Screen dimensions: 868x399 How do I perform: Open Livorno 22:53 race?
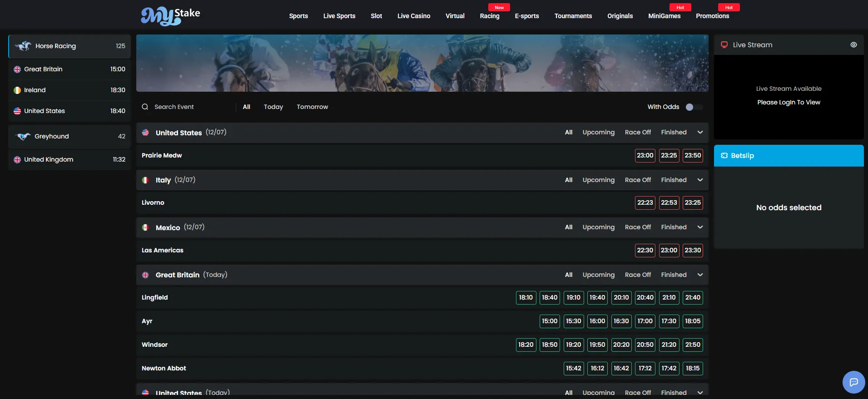tap(669, 203)
